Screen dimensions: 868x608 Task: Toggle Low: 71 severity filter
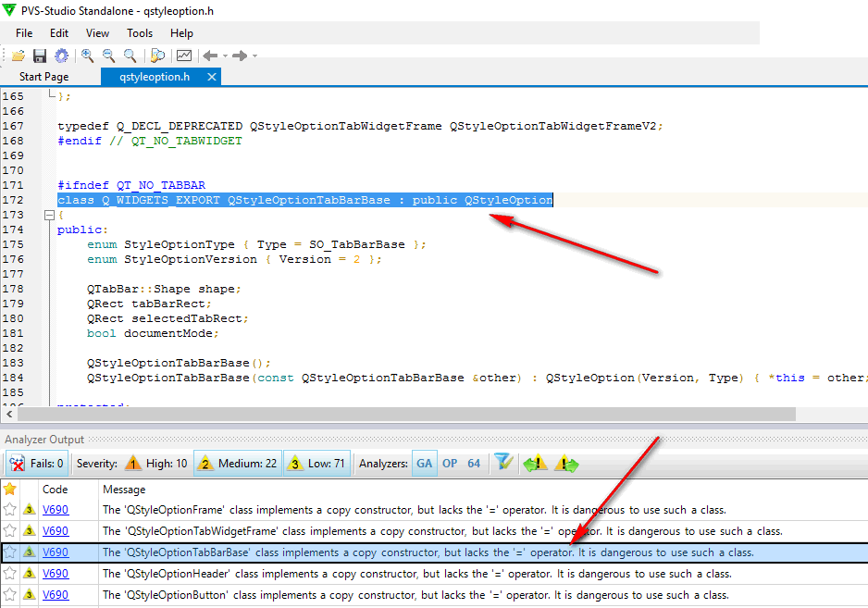click(317, 464)
